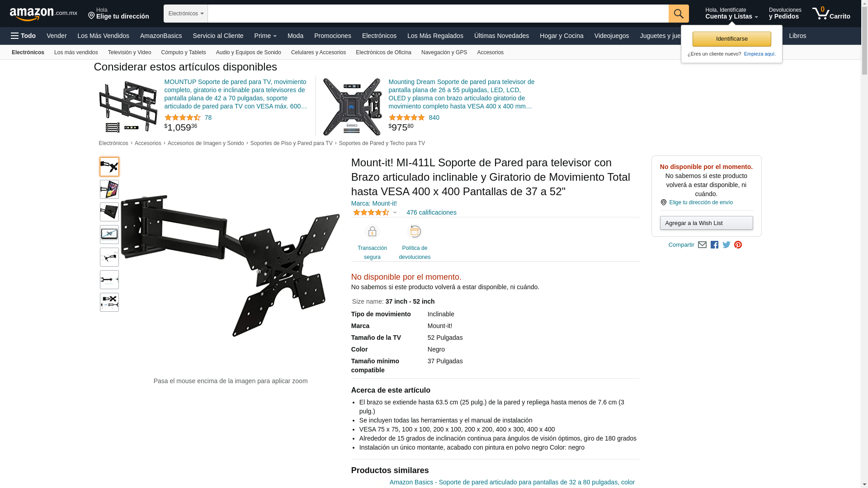The image size is (868, 488).
Task: Click Agregar a la Wish List button
Action: tap(706, 223)
